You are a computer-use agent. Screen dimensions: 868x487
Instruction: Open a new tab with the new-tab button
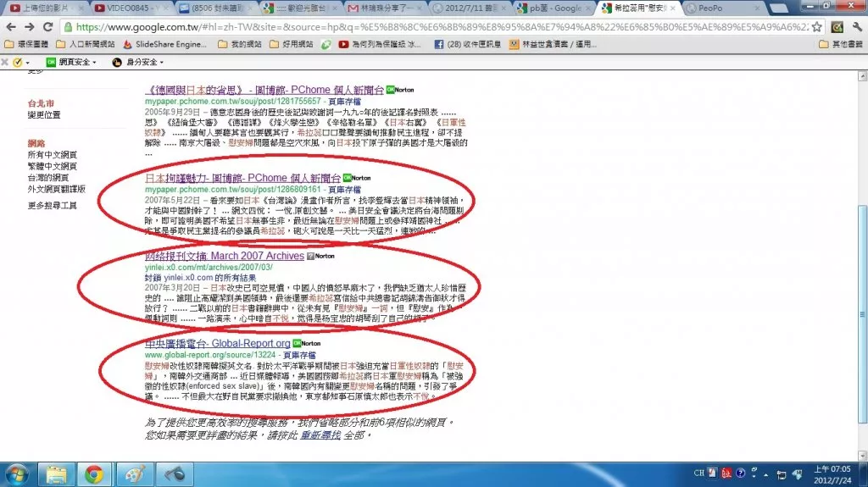tap(779, 8)
